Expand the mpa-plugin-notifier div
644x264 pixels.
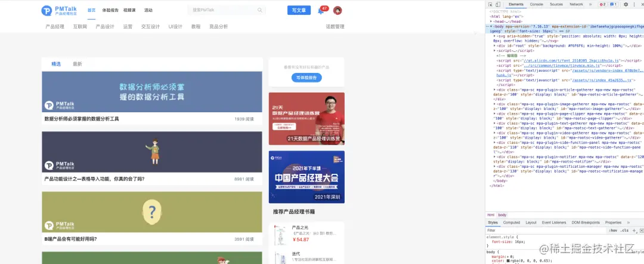click(495, 156)
